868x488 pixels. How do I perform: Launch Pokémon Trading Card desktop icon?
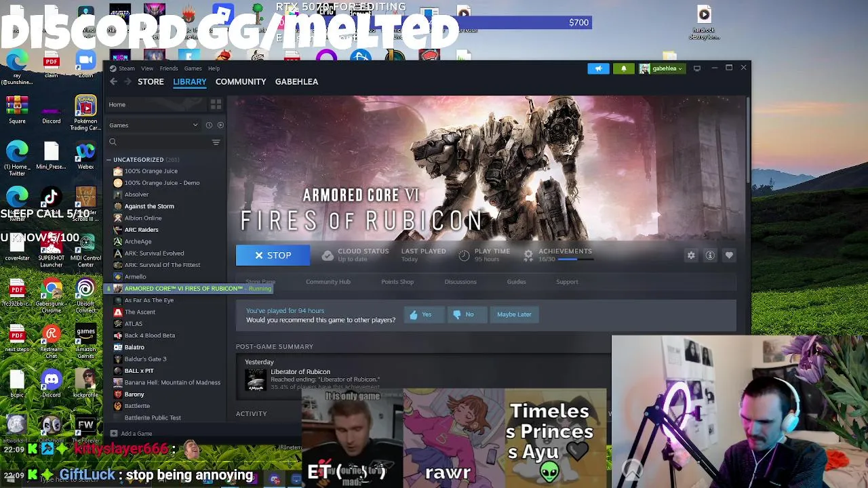point(85,113)
